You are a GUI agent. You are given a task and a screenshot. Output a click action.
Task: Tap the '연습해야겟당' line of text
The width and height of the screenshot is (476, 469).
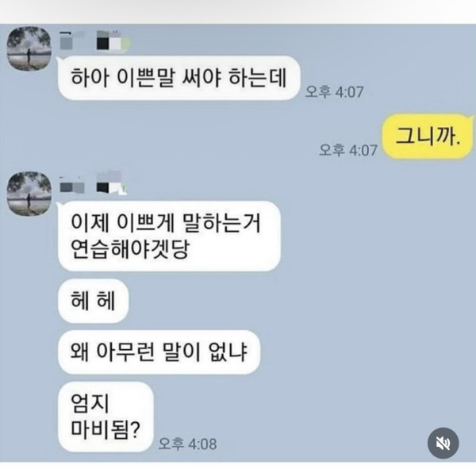coord(129,250)
